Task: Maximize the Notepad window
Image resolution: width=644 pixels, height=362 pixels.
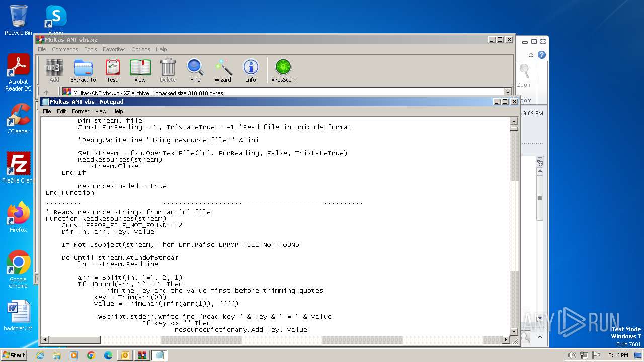Action: click(505, 101)
